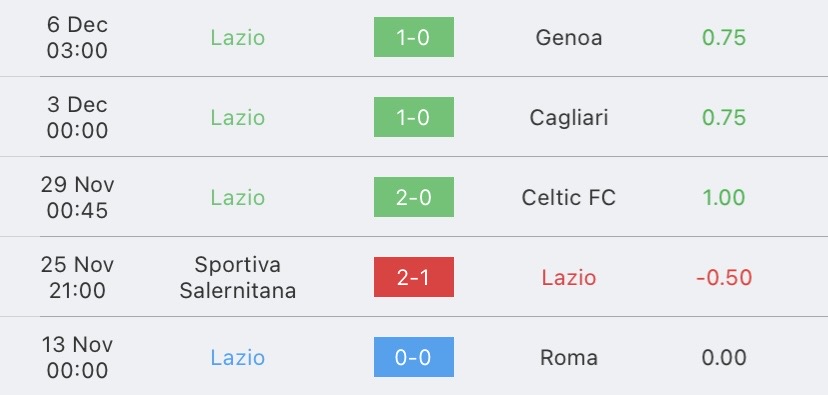Open the red 2-1 Salernitana score badge
This screenshot has width=828, height=395.
tap(413, 277)
